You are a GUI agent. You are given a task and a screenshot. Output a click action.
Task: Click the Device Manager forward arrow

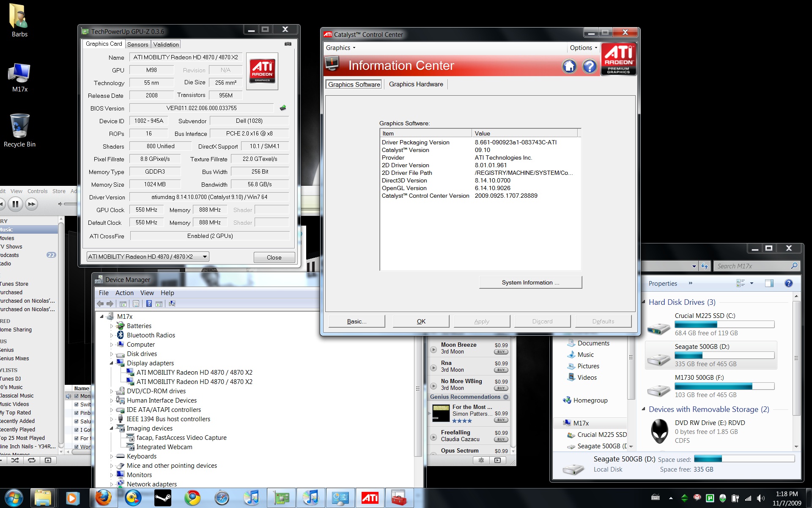coord(110,304)
